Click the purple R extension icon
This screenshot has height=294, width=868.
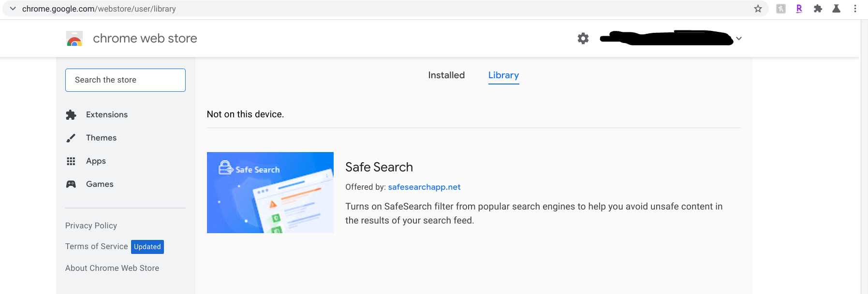pyautogui.click(x=799, y=9)
